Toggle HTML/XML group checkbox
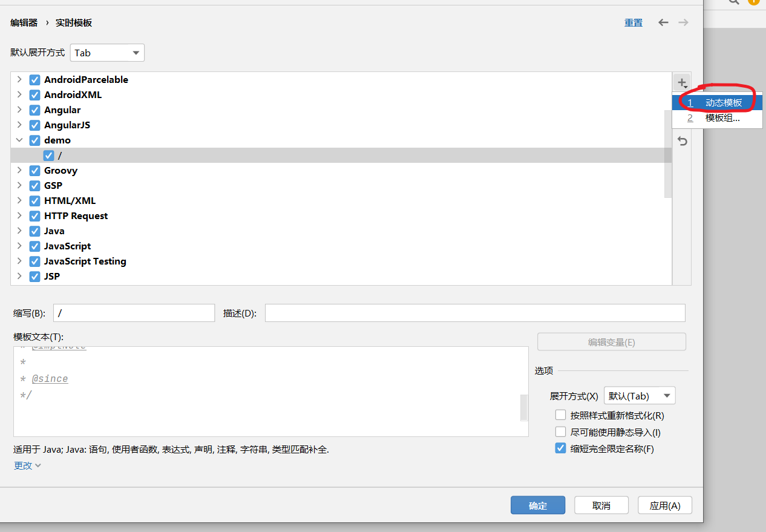766x532 pixels. [x=35, y=200]
